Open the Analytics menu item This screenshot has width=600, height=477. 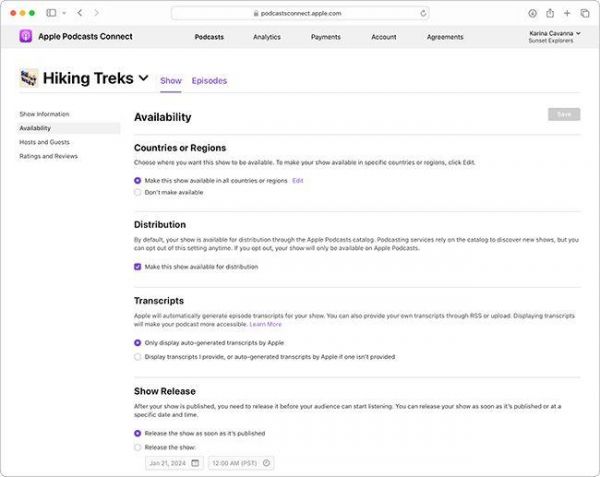tap(266, 37)
